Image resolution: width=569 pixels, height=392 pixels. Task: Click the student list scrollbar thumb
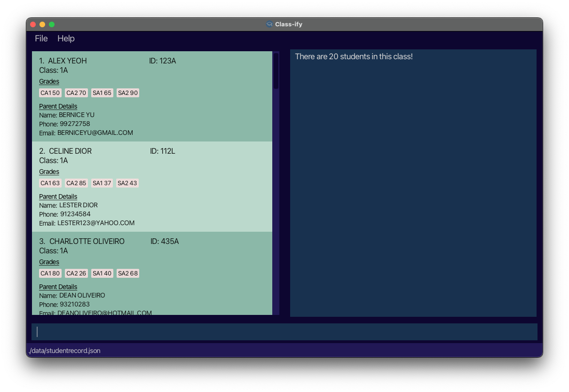276,71
